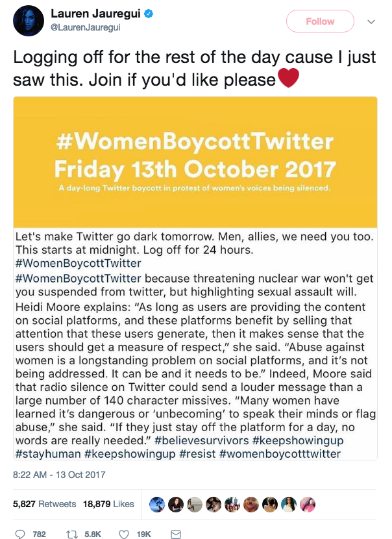
Task: Expand the tweet options chevron menu
Action: pyautogui.click(x=371, y=21)
